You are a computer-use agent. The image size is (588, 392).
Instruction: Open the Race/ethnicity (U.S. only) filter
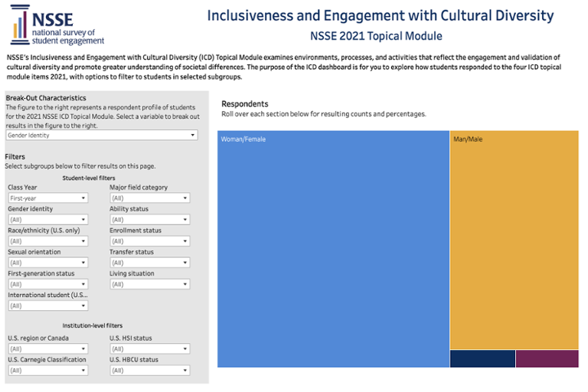click(48, 241)
